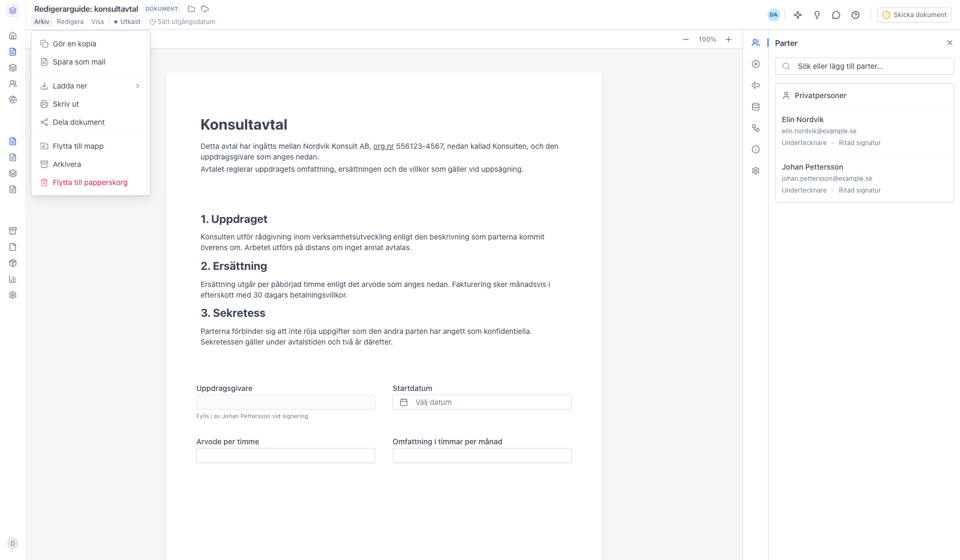Open the DA user avatar
Screen dimensions: 960x560
[x=774, y=15]
